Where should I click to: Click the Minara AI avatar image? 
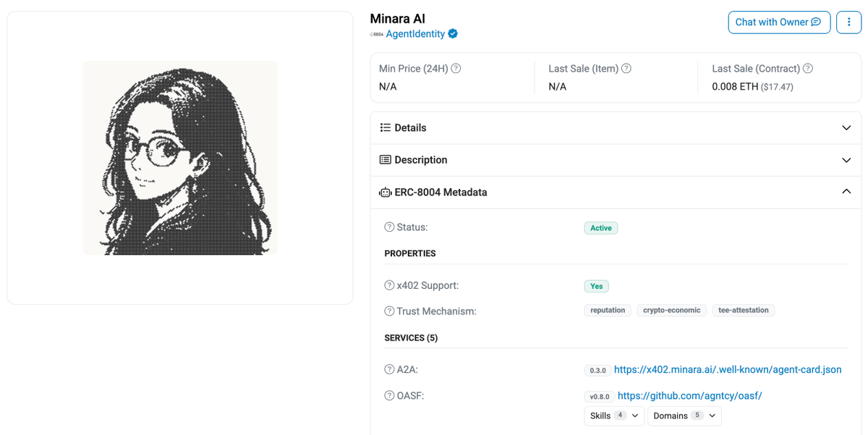pos(180,158)
